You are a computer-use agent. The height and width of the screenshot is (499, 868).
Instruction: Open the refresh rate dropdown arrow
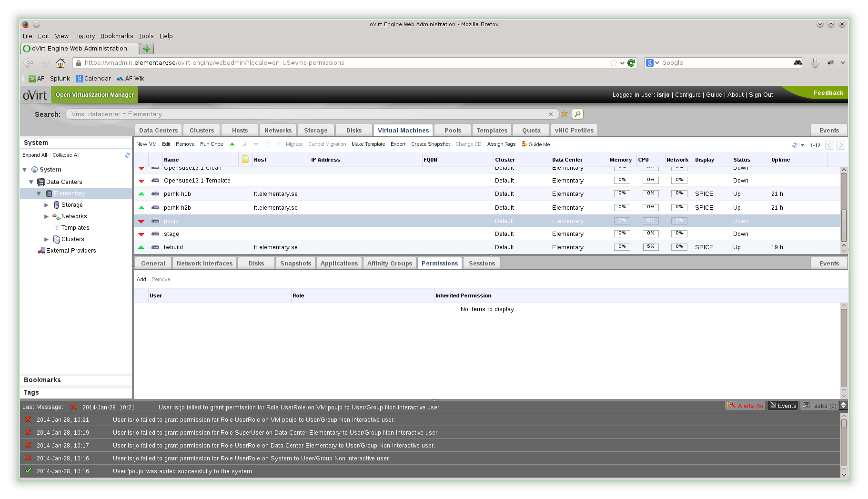tap(803, 145)
